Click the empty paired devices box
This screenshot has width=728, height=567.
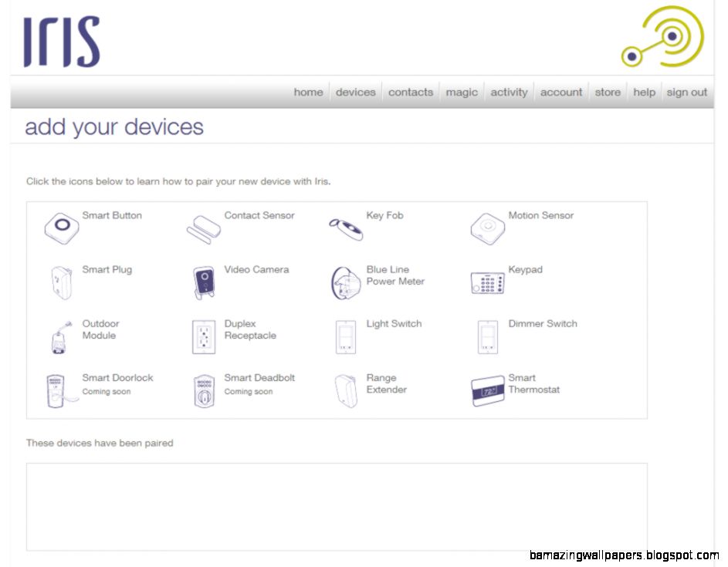[337, 507]
